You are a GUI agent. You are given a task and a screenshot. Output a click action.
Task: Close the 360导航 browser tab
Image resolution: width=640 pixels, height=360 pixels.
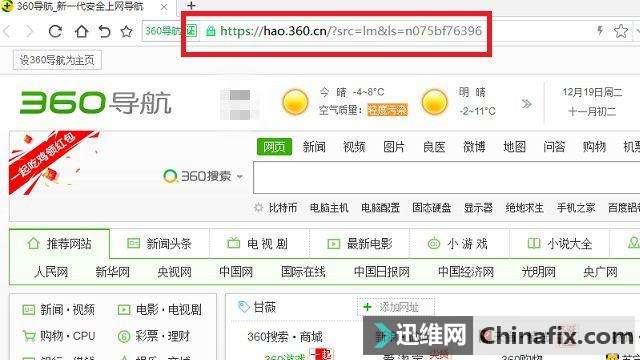pos(164,7)
